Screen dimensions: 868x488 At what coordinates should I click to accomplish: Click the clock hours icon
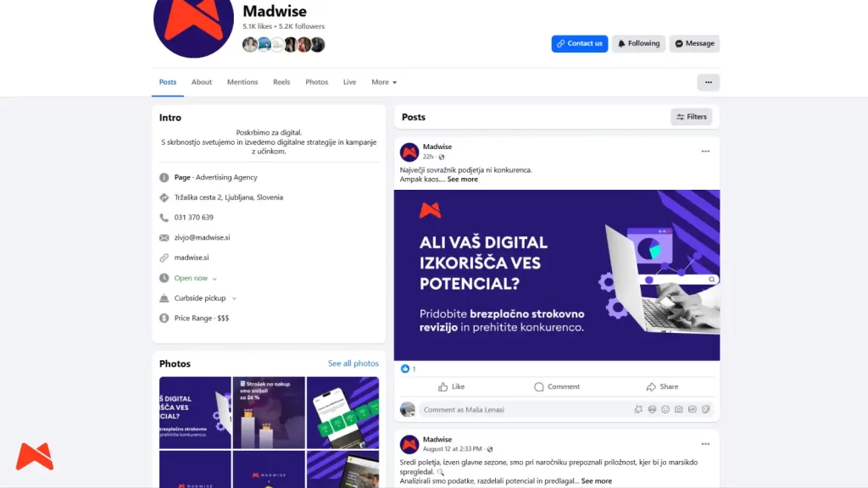164,278
